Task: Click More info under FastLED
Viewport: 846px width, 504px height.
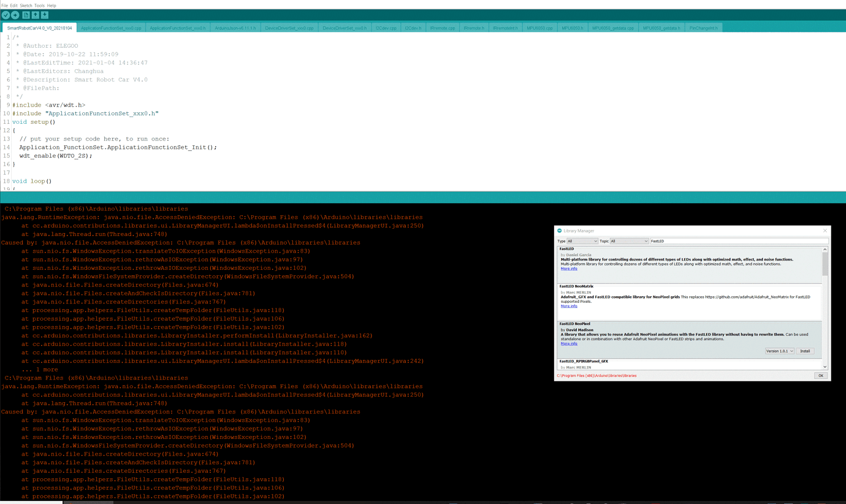Action: click(x=569, y=269)
